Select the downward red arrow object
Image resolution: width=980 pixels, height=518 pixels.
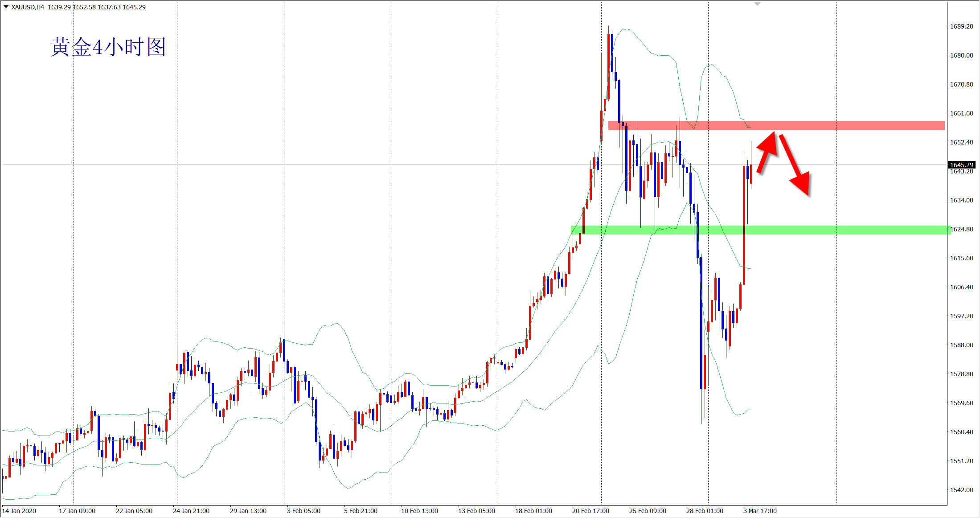tap(795, 166)
